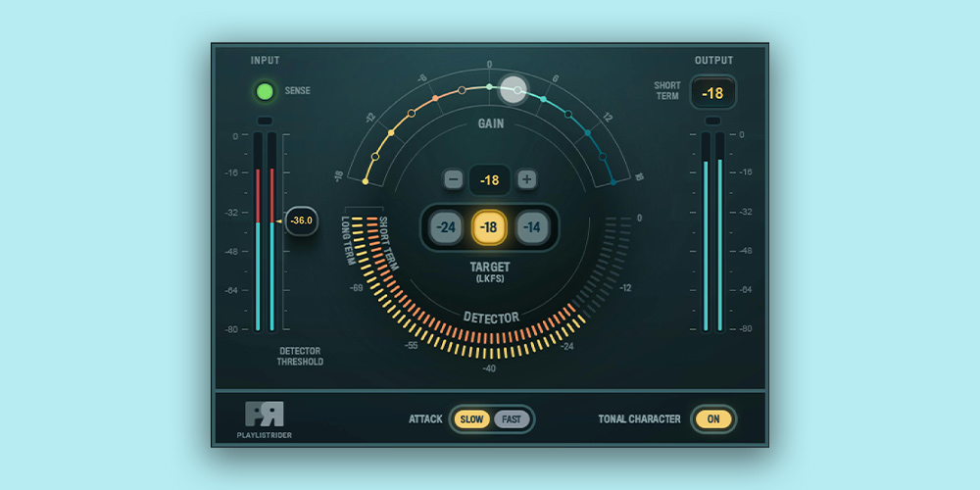Click the output short term -18 readout
The image size is (980, 490).
[x=712, y=94]
